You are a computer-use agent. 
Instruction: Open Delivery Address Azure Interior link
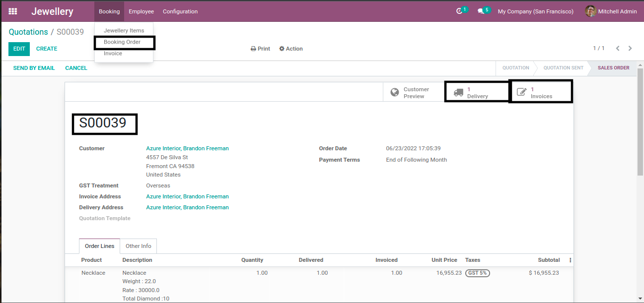click(x=187, y=207)
